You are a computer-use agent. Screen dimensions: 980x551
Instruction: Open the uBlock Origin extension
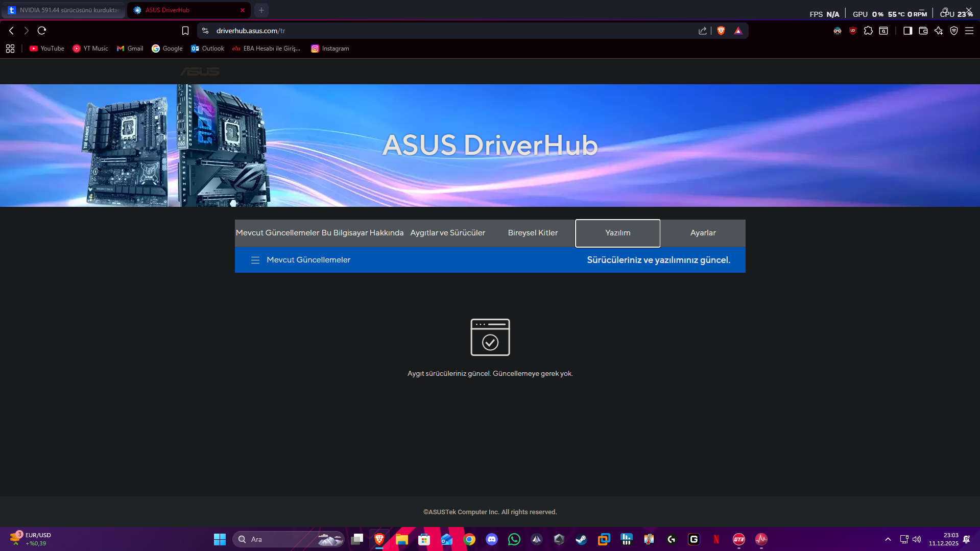(853, 31)
